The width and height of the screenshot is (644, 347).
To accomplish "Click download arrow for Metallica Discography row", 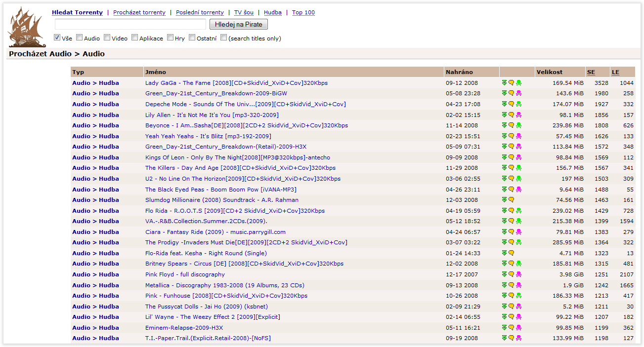I will [x=504, y=285].
